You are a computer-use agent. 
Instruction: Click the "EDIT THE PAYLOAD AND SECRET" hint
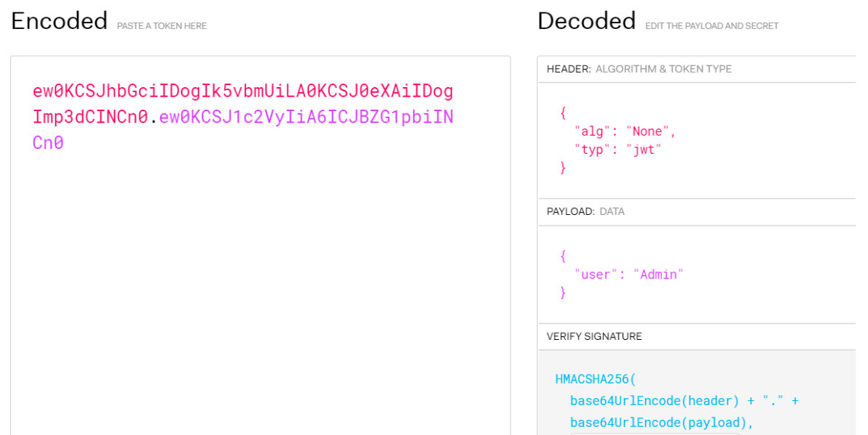click(711, 26)
